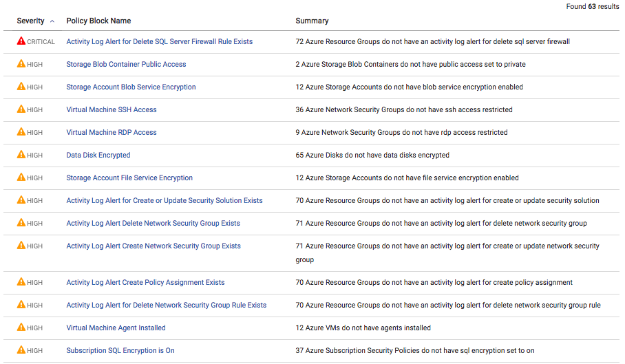Click the warning icon beside Storage Account File Service Encryption
The height and width of the screenshot is (364, 625).
[x=21, y=178]
